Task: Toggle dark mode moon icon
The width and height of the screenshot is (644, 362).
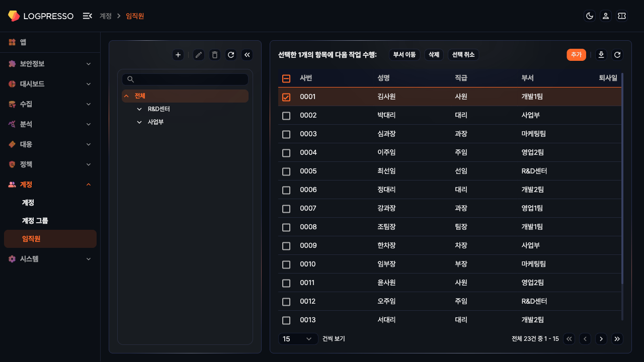Action: click(590, 16)
